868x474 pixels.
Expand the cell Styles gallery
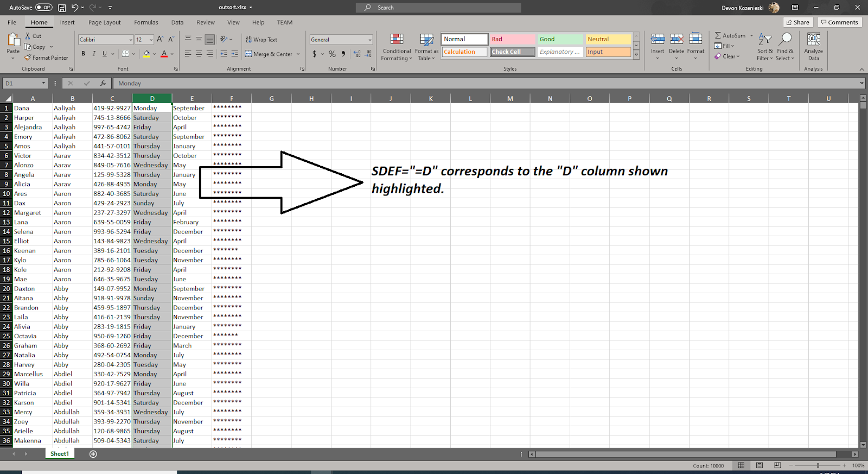636,55
